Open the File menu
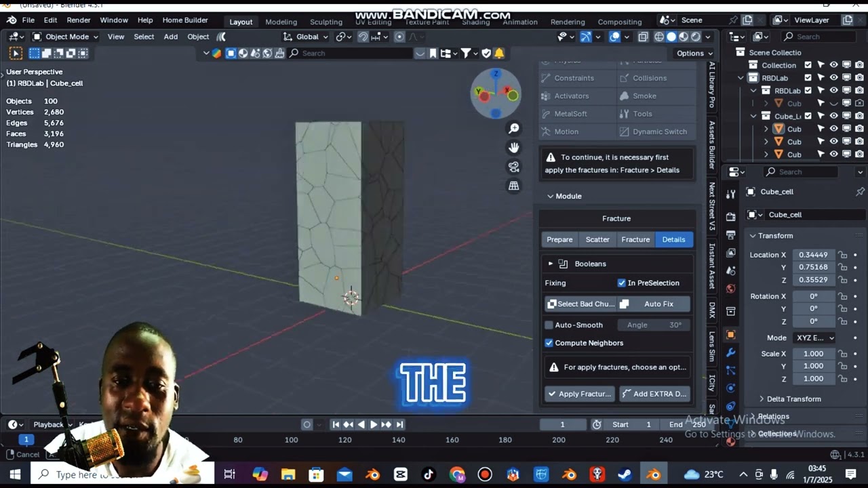Screen dimensions: 868x488 28,20
